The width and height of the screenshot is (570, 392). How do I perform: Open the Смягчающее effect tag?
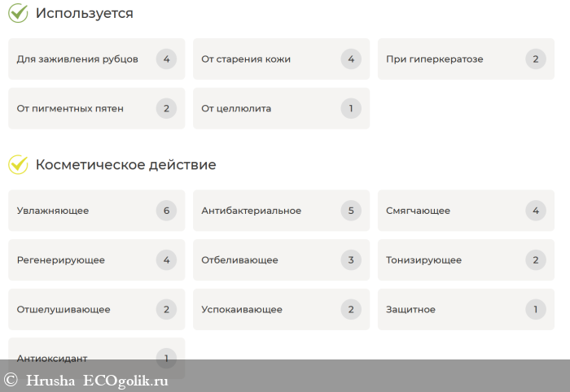coord(419,211)
